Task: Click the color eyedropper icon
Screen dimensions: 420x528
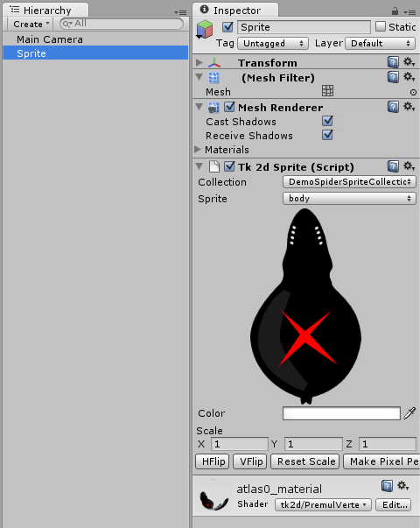Action: (x=409, y=413)
